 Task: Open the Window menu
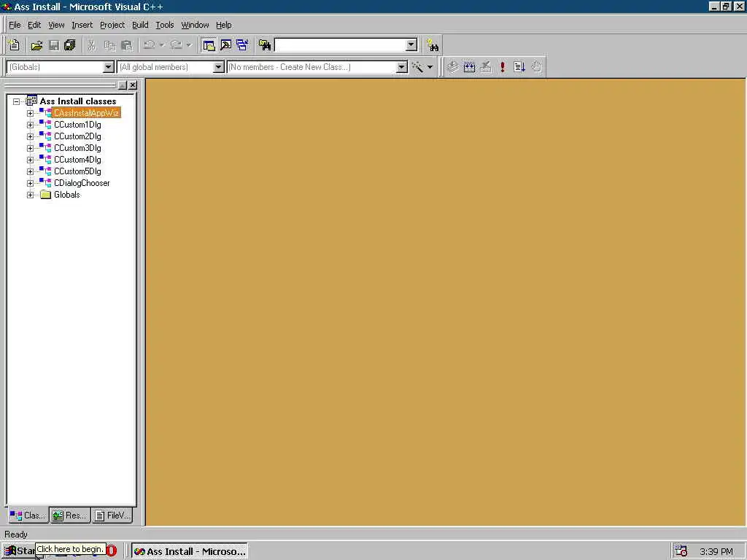195,25
